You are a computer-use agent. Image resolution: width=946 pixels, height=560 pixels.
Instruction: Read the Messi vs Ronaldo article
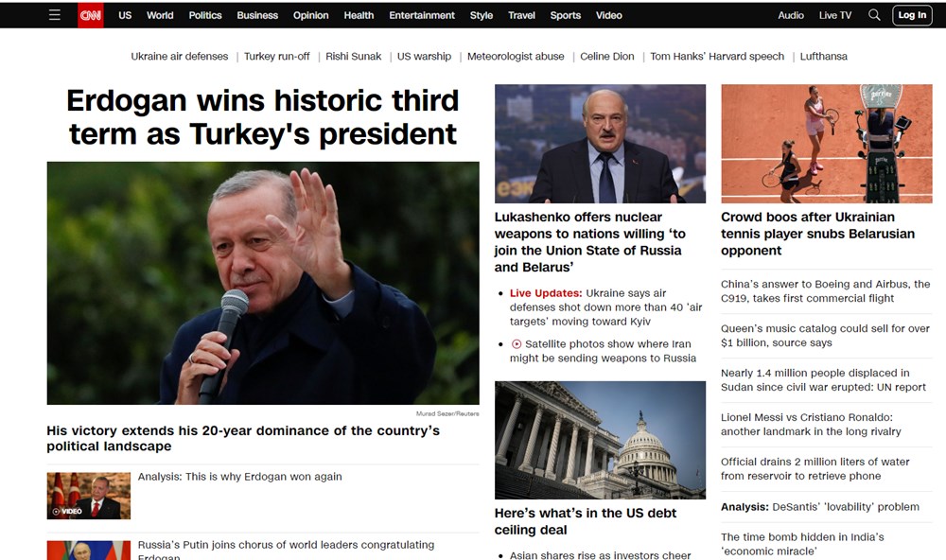click(811, 424)
